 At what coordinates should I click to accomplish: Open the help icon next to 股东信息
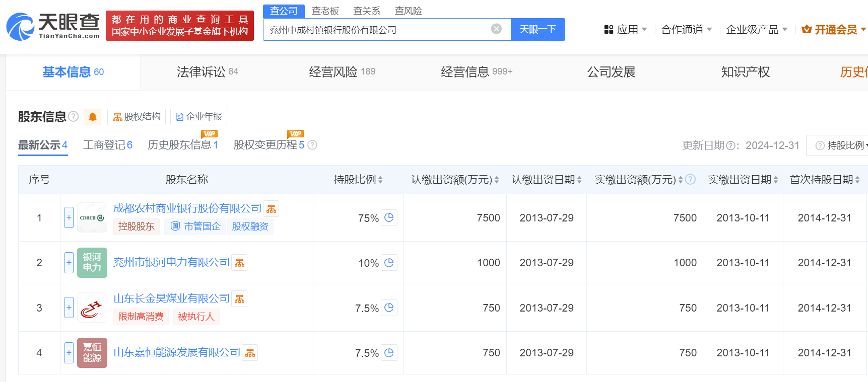(x=74, y=116)
